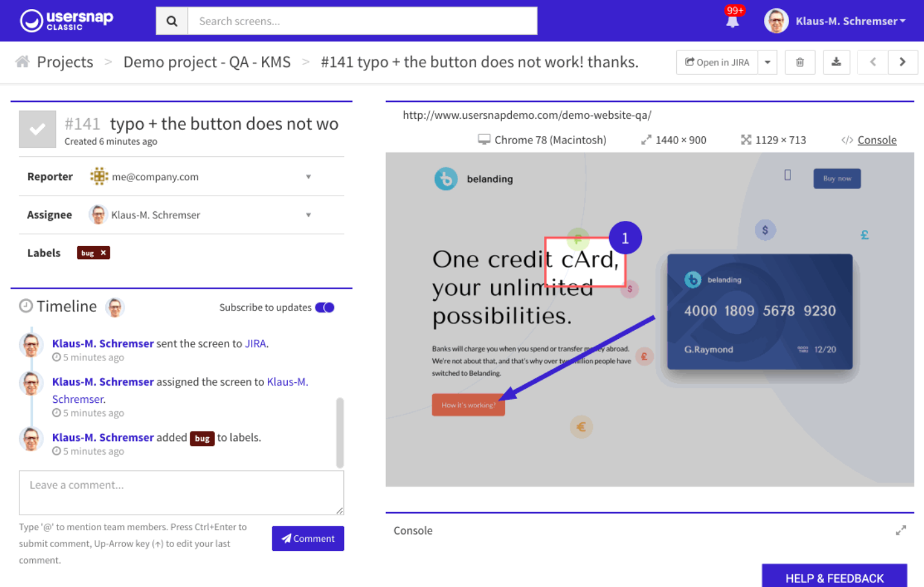The image size is (924, 587).
Task: Download the screen via the download icon
Action: tap(836, 62)
